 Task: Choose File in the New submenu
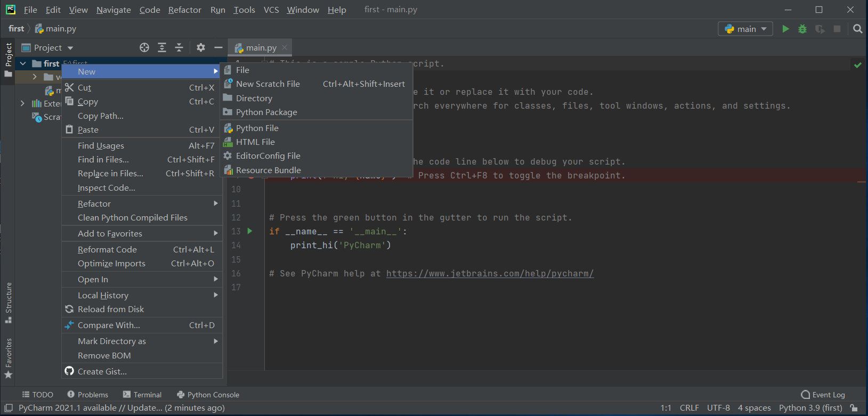317,70
